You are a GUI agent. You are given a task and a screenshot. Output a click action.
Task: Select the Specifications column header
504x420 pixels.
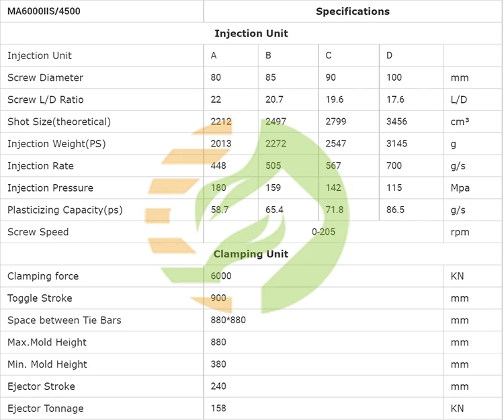click(x=352, y=11)
